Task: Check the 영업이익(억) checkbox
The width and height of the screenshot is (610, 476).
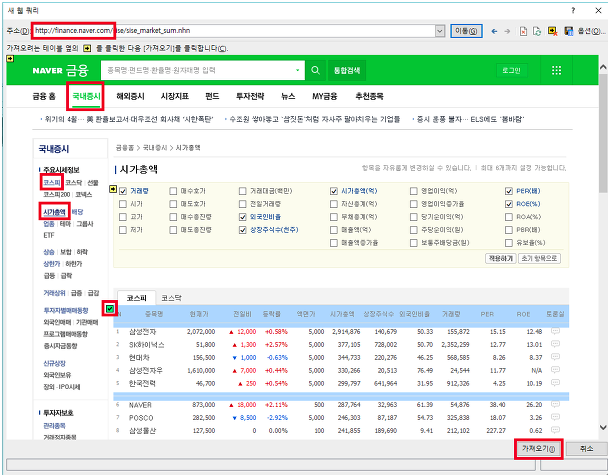Action: pyautogui.click(x=414, y=191)
